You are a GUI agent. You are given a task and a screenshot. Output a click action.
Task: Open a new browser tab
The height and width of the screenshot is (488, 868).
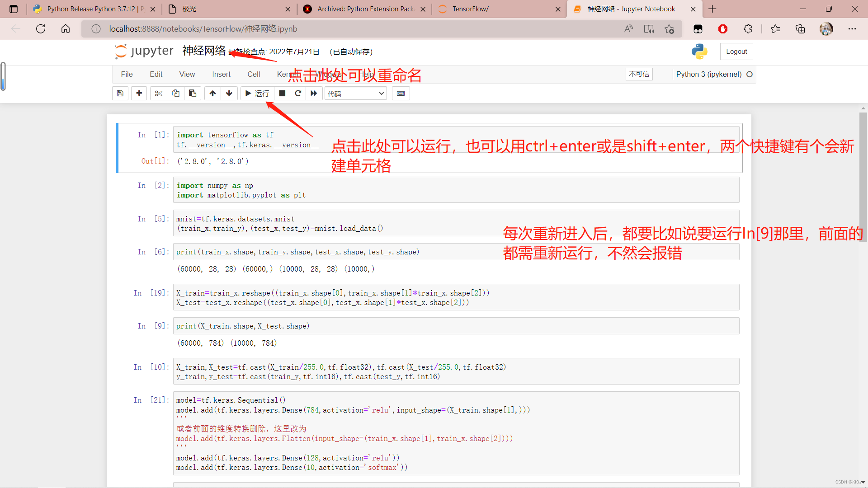[712, 9]
